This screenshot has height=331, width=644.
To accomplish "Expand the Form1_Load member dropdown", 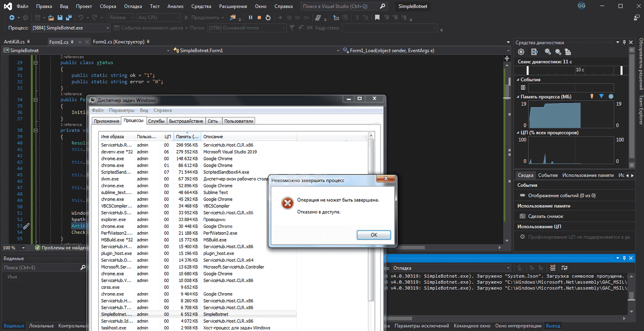I will point(508,51).
